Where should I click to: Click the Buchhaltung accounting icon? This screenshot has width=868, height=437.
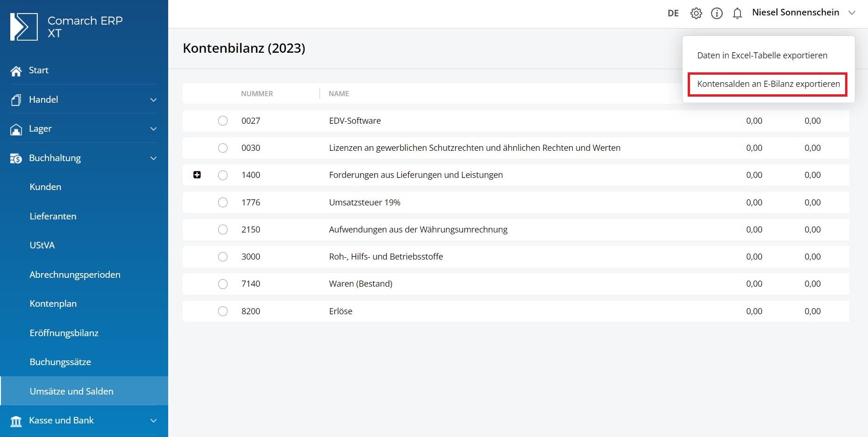coord(16,159)
